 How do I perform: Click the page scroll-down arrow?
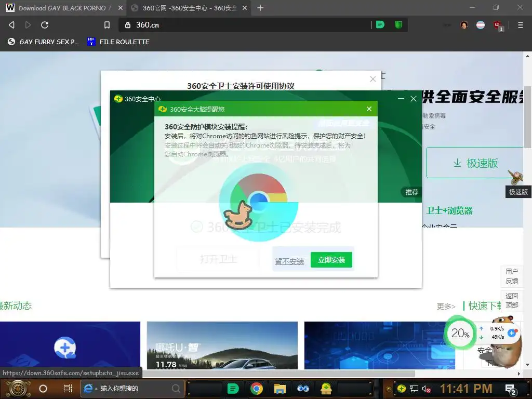527,365
